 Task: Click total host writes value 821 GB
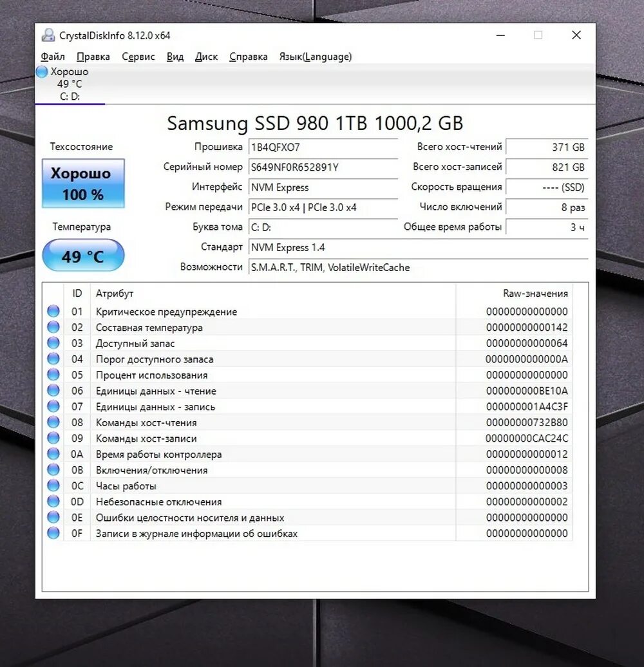pyautogui.click(x=547, y=167)
